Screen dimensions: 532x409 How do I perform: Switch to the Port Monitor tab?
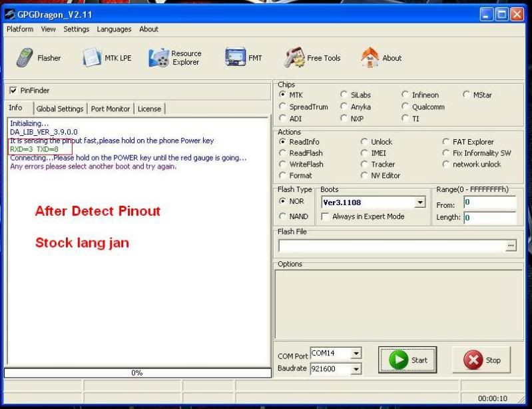click(111, 109)
